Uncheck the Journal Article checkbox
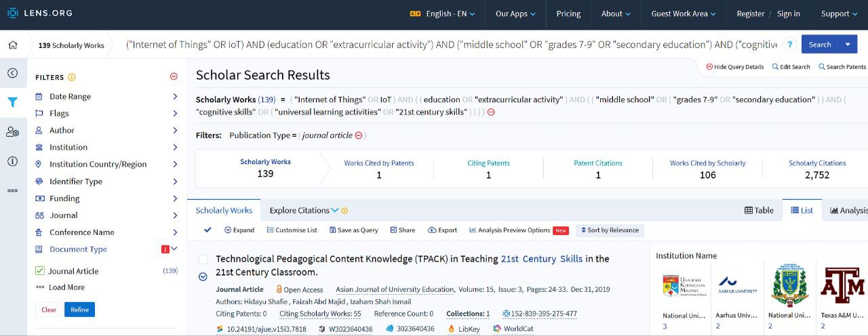This screenshot has height=336, width=868. coord(40,271)
